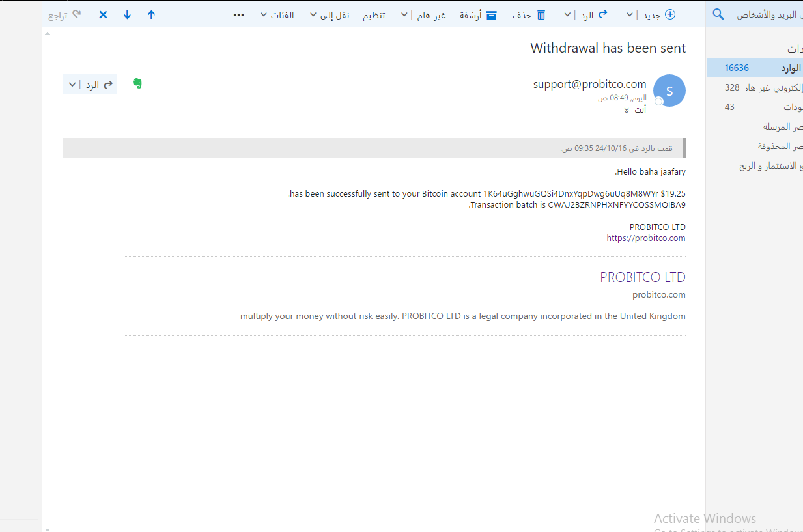Mark message as junk (غير هام)

click(x=431, y=14)
